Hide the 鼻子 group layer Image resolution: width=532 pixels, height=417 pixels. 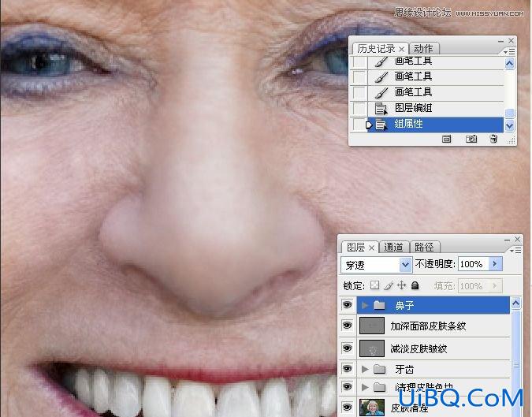[x=347, y=305]
